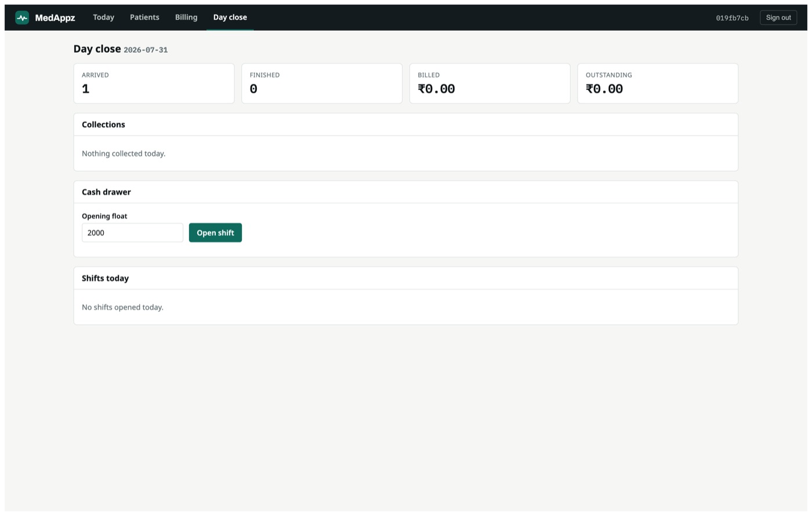Click the Collections section header
Viewport: 812px width, 516px height.
(406, 125)
